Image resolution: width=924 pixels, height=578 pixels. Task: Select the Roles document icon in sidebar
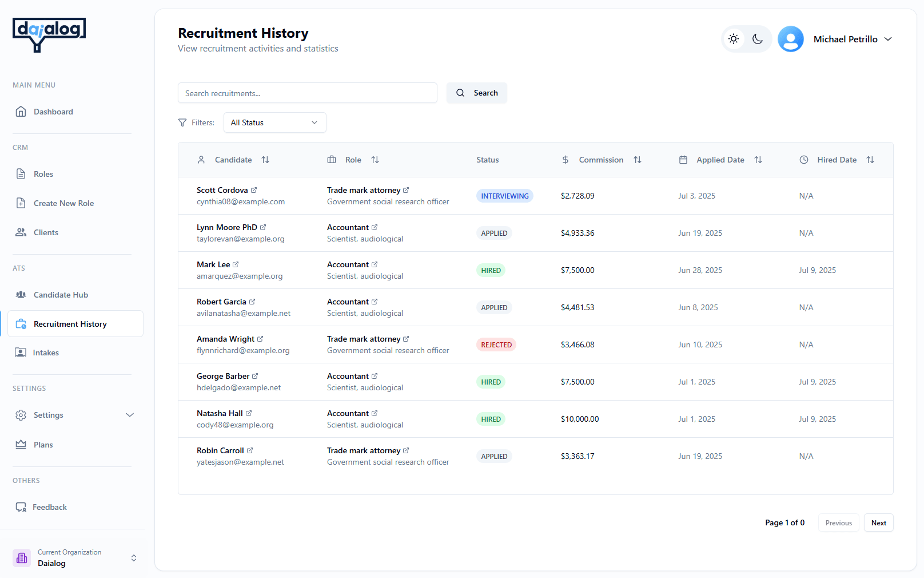tap(21, 174)
